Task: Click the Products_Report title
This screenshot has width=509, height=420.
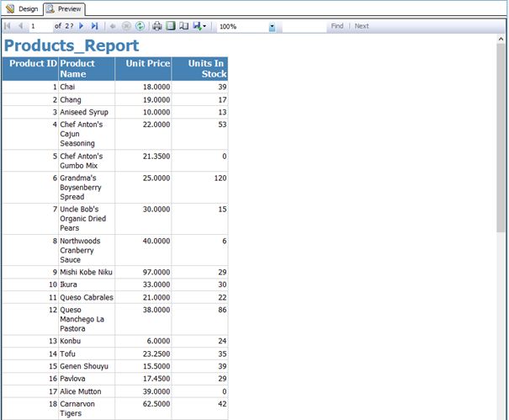Action: pos(72,45)
